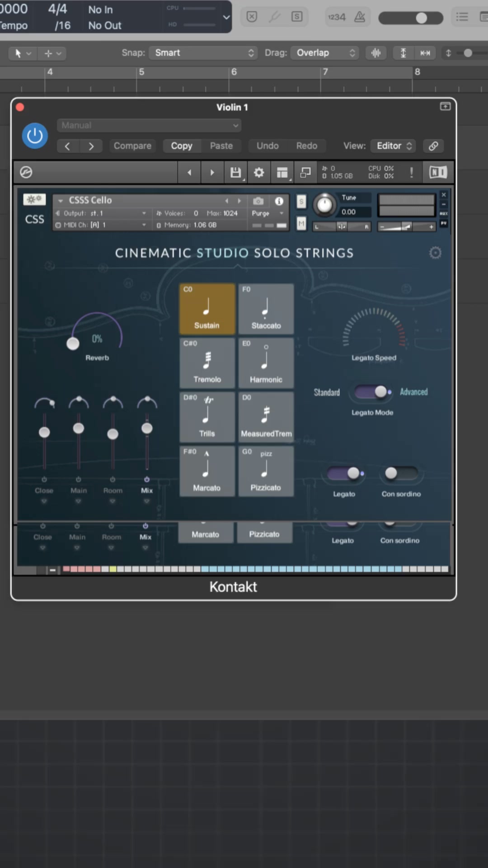Viewport: 488px width, 868px height.
Task: Click the Copy button
Action: [x=182, y=146]
